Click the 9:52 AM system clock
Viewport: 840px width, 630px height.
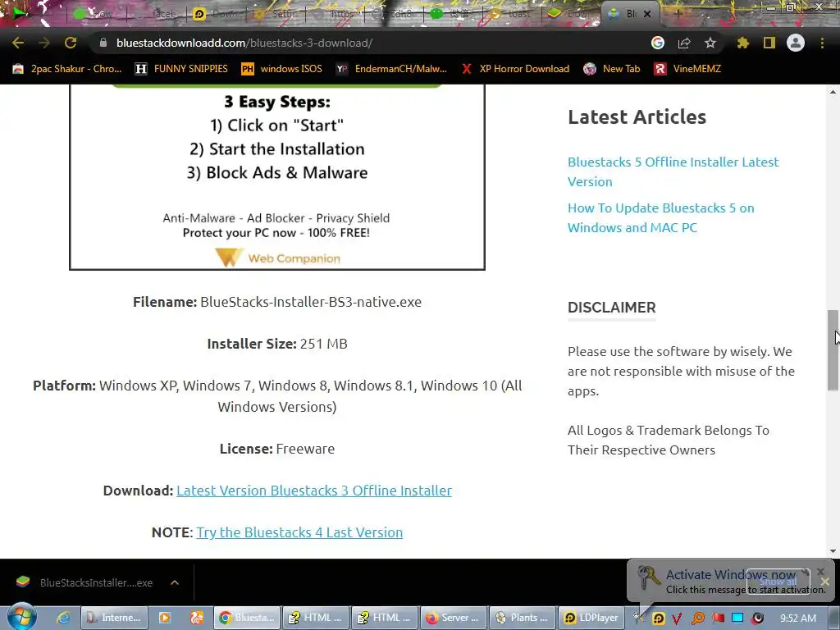(798, 619)
